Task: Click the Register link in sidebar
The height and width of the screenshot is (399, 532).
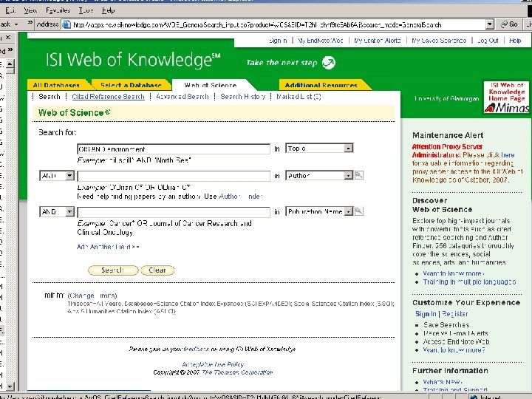Action: click(455, 314)
